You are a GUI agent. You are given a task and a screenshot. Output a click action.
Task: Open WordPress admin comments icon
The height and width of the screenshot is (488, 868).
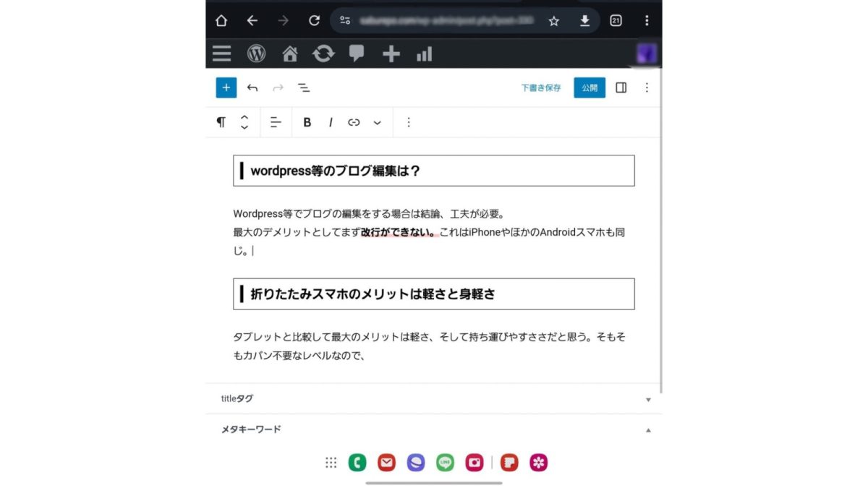pos(356,53)
